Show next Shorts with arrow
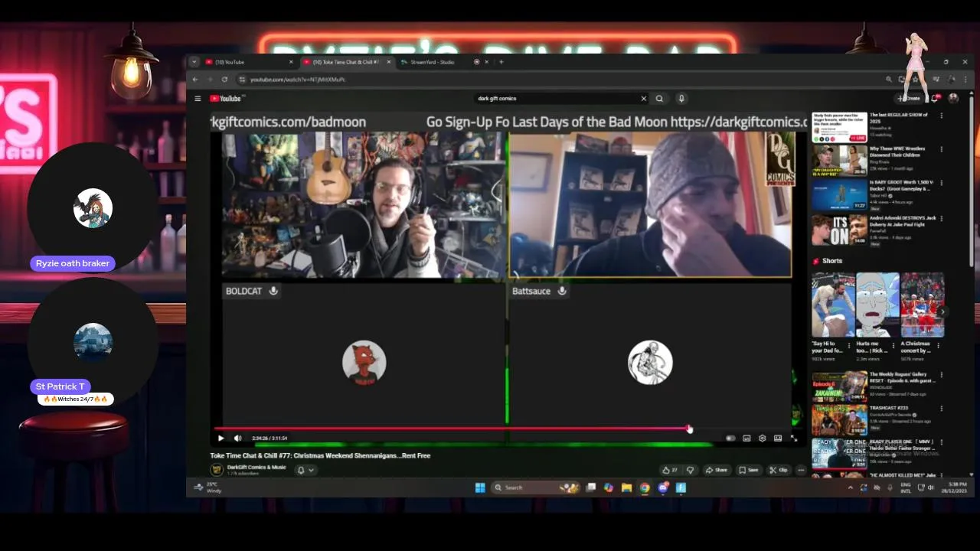The image size is (980, 551). [943, 311]
